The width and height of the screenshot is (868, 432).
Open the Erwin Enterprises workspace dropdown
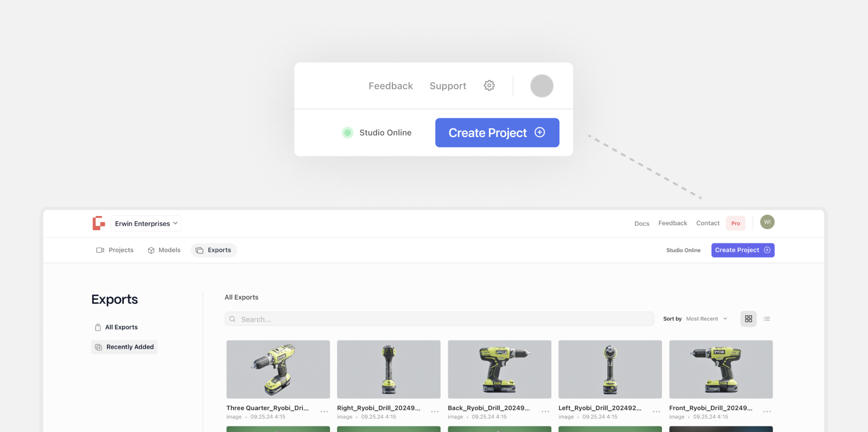pos(146,224)
